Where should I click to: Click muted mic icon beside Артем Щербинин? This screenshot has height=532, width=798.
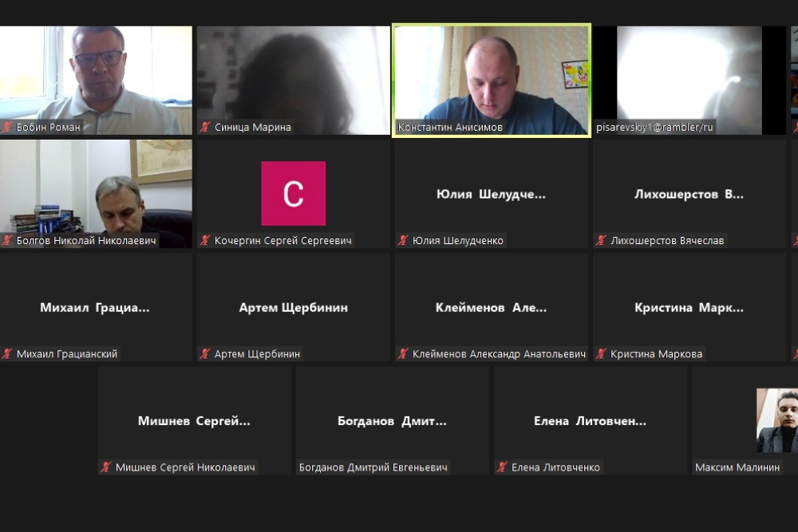click(205, 354)
